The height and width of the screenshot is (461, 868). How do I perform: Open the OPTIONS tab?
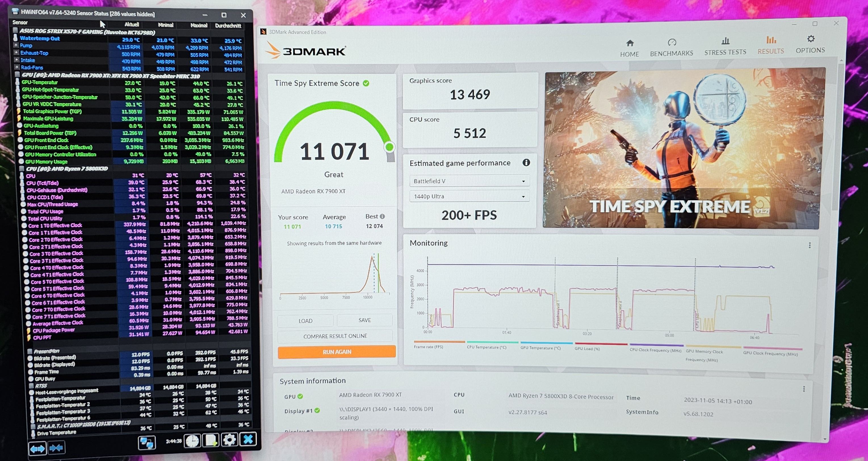[810, 44]
